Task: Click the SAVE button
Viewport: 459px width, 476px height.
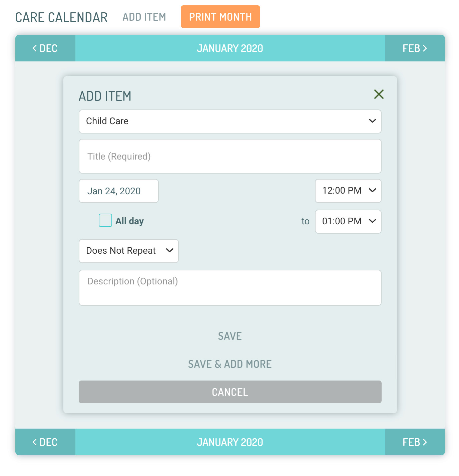Action: (230, 336)
